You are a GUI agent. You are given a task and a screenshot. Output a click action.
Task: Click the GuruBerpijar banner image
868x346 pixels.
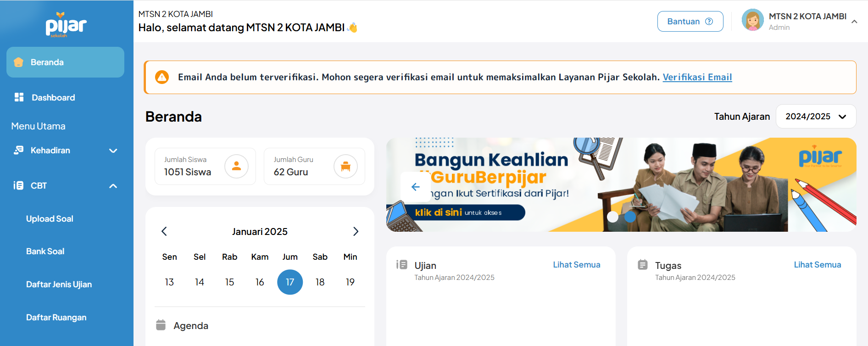[621, 184]
